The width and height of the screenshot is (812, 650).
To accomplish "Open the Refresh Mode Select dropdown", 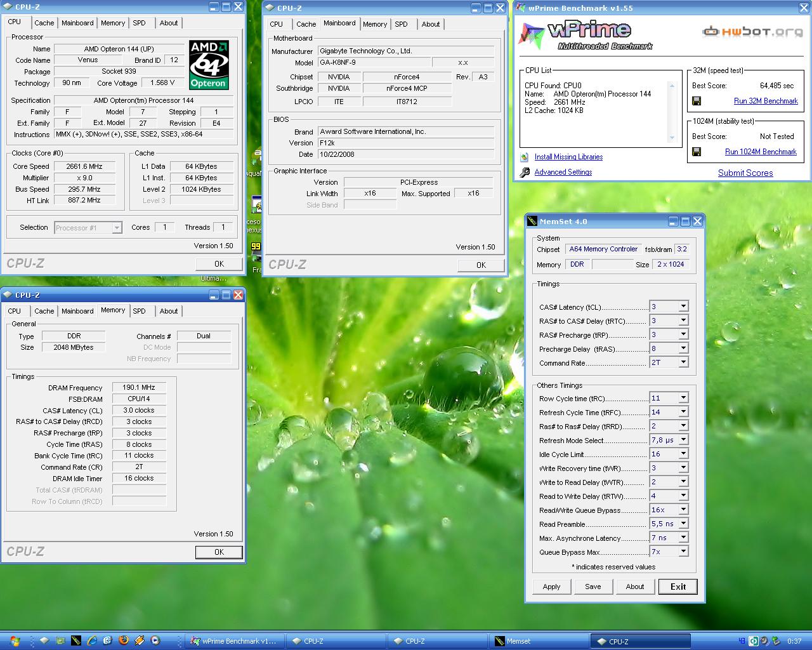I will 683,440.
